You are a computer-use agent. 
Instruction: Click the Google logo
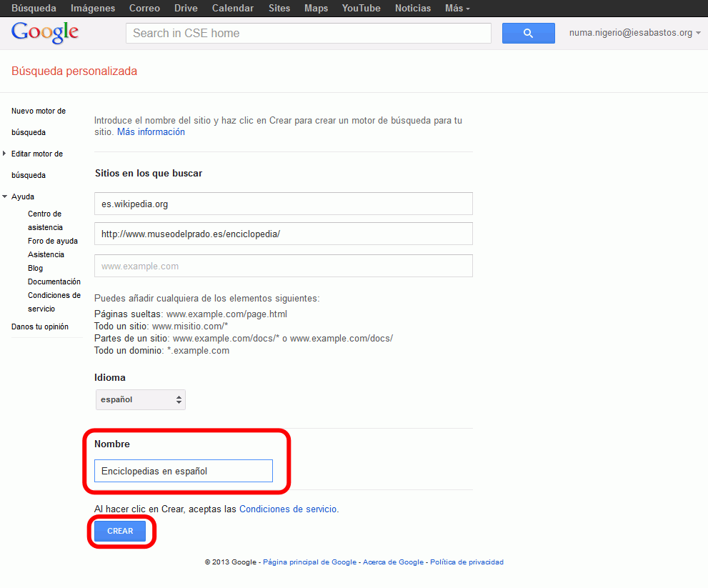[x=45, y=33]
